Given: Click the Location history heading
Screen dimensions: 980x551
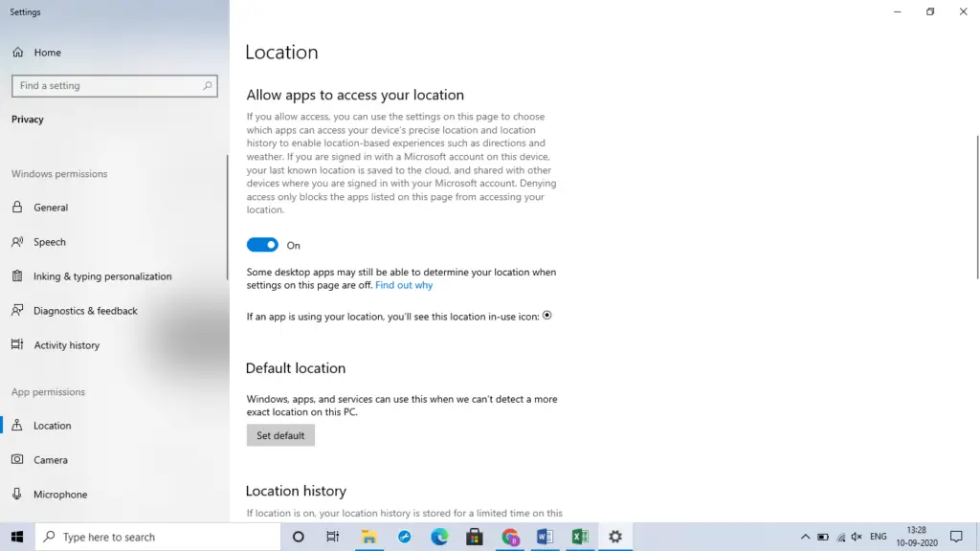Looking at the screenshot, I should 296,491.
